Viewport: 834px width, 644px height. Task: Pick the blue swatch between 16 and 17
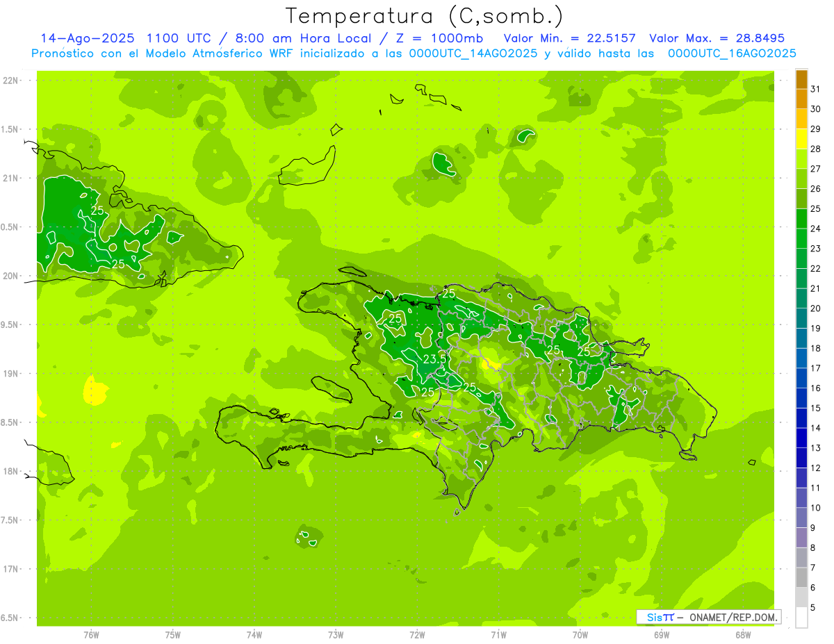click(x=801, y=379)
